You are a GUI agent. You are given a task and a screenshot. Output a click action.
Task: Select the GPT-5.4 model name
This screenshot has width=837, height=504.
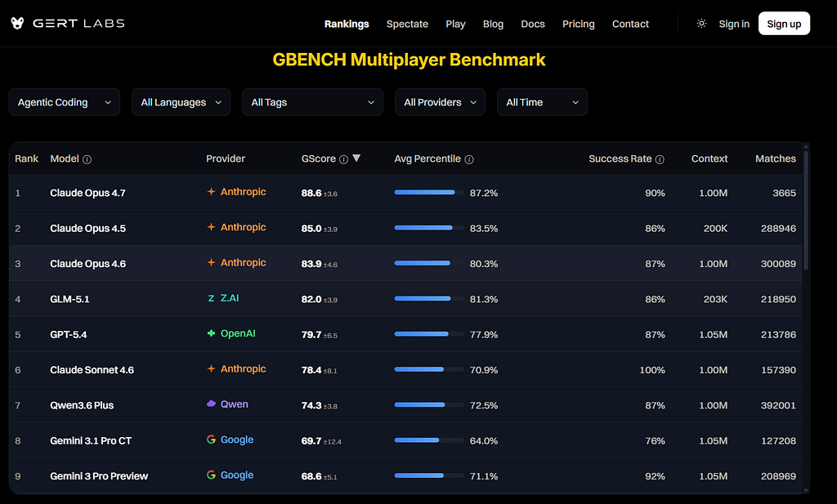pos(69,334)
